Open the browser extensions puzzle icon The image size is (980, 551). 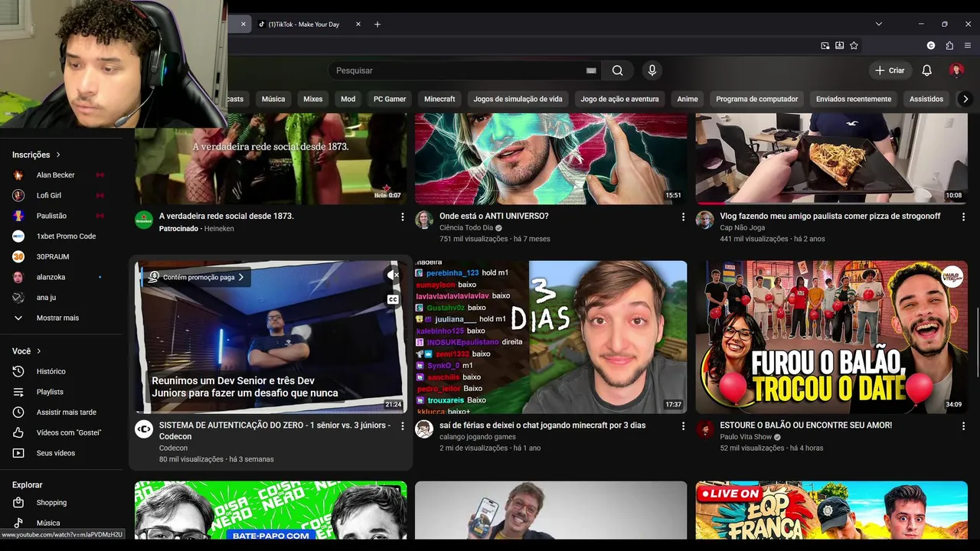click(x=949, y=45)
